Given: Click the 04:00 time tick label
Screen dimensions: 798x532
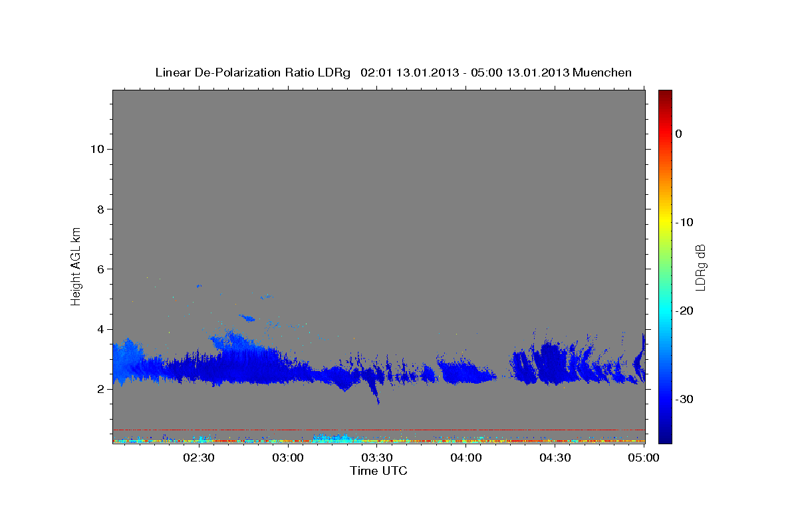Looking at the screenshot, I should (466, 458).
